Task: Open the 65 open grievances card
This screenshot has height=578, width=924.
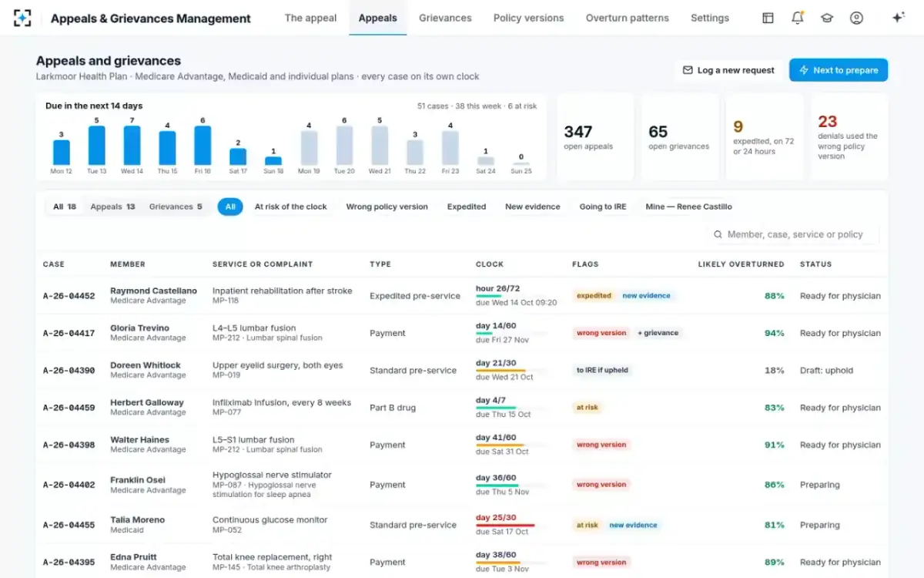Action: click(x=680, y=137)
